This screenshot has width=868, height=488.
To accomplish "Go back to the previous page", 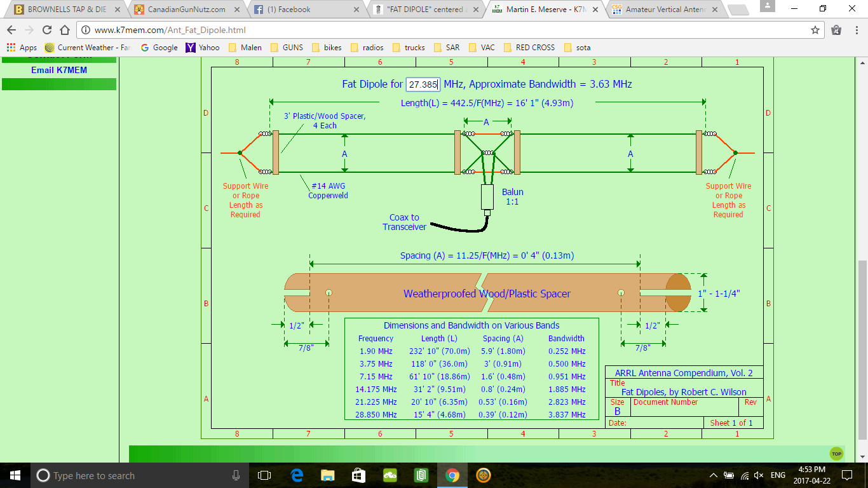I will click(x=11, y=30).
